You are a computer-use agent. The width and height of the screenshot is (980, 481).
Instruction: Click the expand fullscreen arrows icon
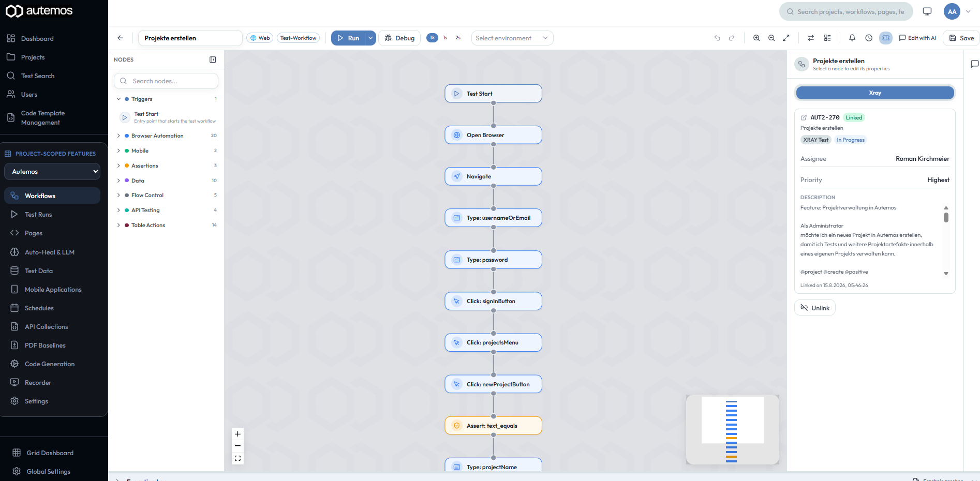click(786, 38)
